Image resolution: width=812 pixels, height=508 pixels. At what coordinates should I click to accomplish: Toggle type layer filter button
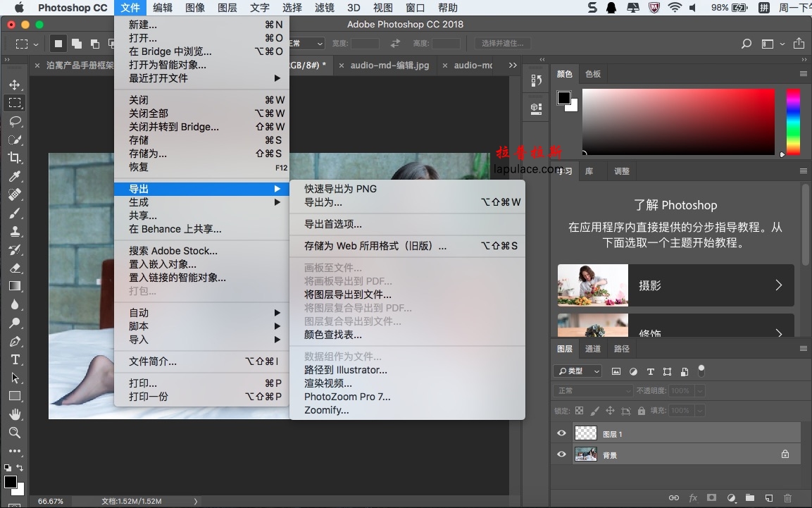point(651,371)
